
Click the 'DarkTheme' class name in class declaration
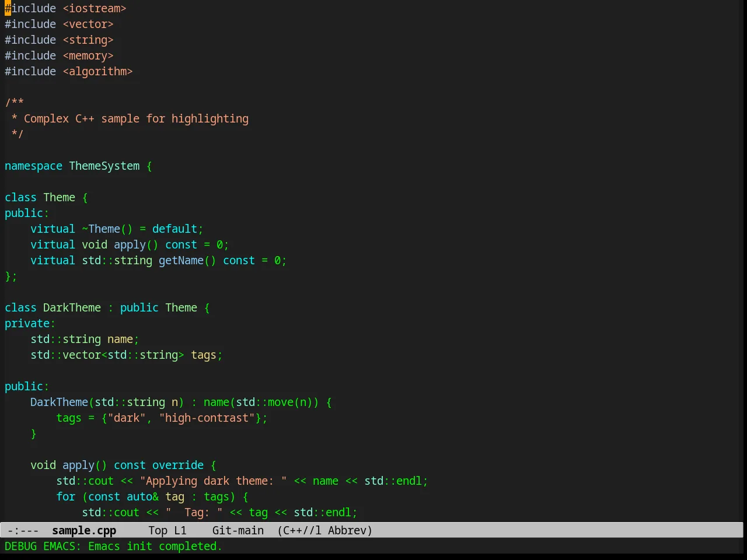click(72, 307)
